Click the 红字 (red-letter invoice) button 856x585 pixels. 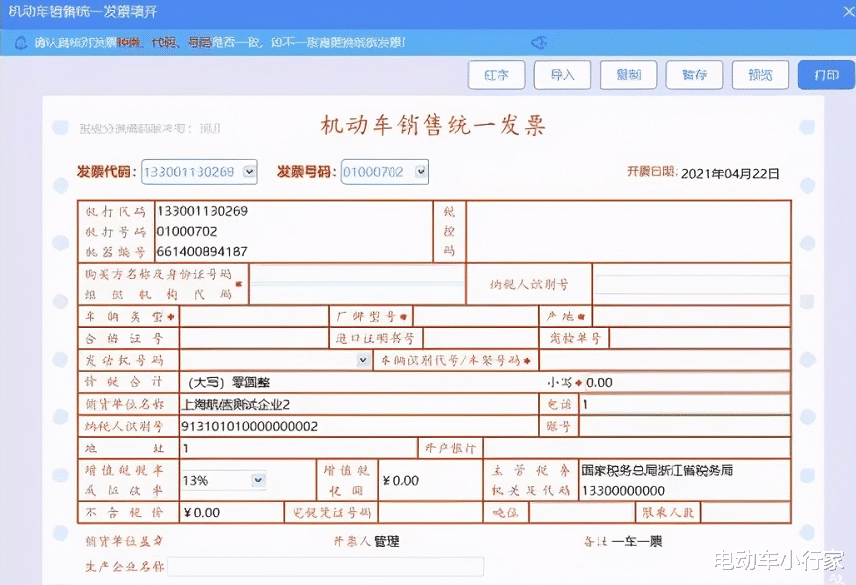(496, 75)
